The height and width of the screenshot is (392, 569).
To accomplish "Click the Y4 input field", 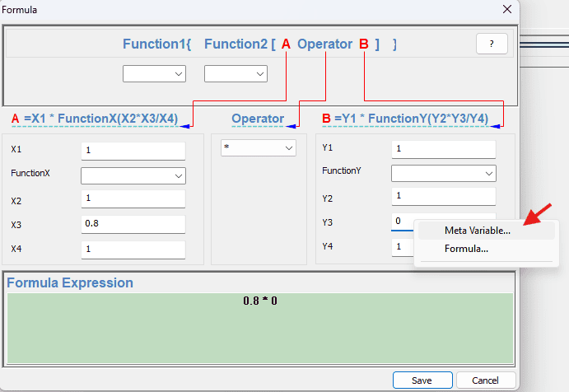I will pos(403,248).
